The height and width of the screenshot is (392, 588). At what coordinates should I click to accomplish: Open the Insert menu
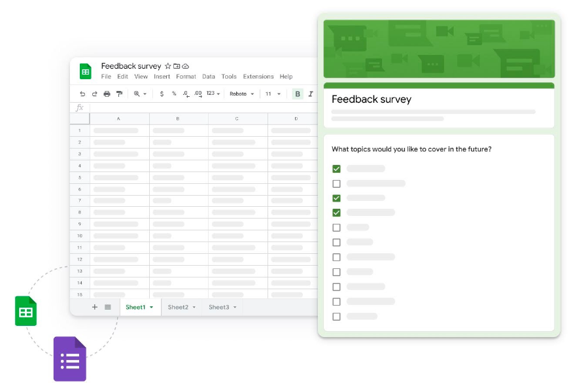click(x=162, y=77)
